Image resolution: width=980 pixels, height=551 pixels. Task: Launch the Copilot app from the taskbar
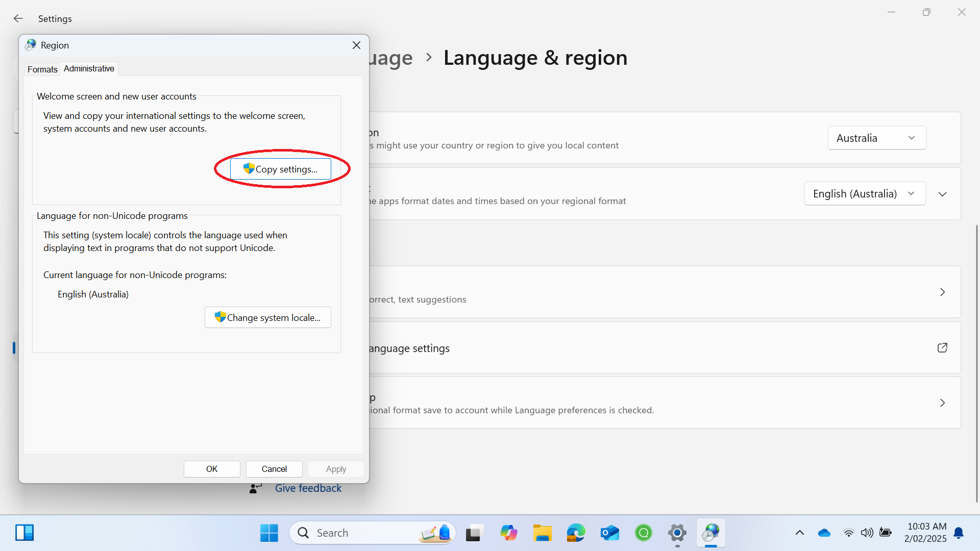[508, 533]
